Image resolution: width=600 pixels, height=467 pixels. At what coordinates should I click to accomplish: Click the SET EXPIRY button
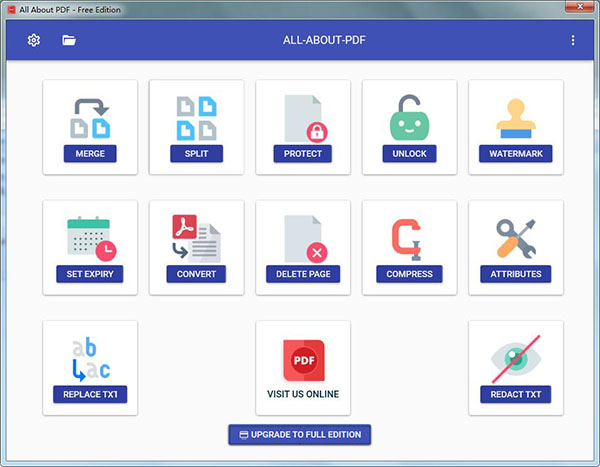click(x=90, y=274)
